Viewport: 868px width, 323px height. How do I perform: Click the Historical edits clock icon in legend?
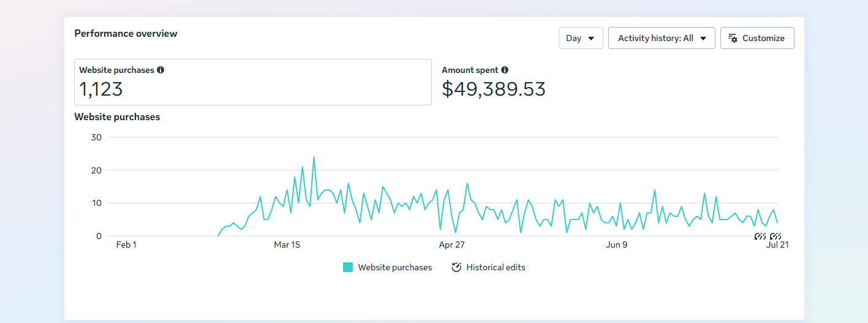pyautogui.click(x=456, y=267)
